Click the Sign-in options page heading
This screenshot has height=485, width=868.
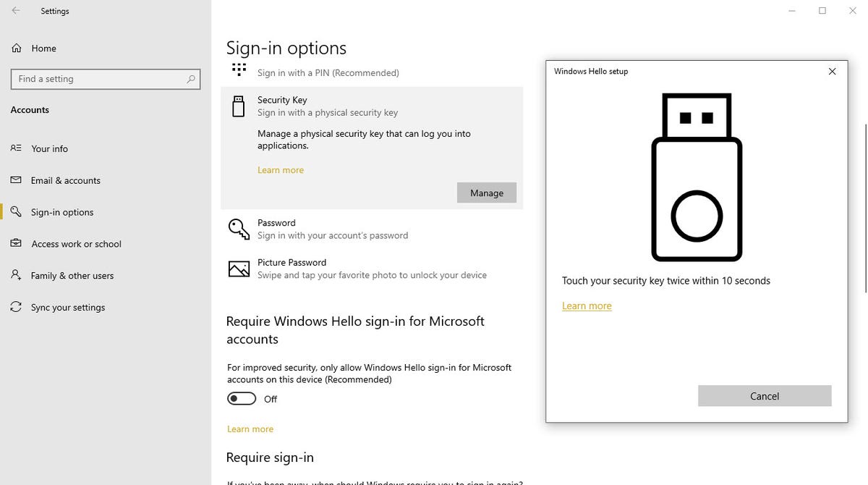coord(286,48)
